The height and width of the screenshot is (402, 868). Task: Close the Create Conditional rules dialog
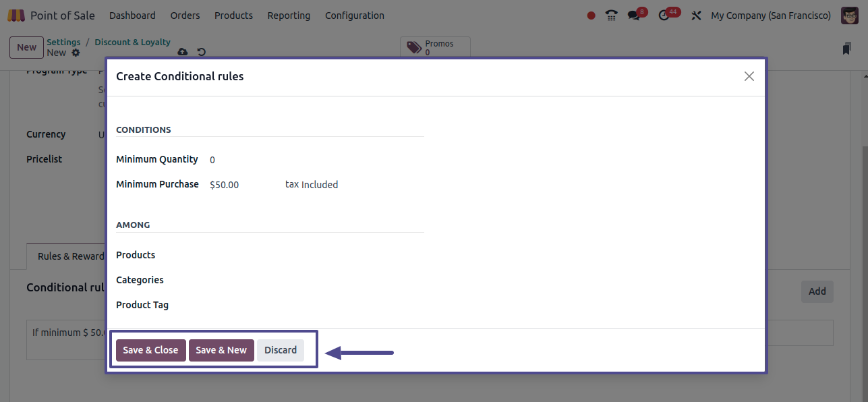pyautogui.click(x=749, y=76)
